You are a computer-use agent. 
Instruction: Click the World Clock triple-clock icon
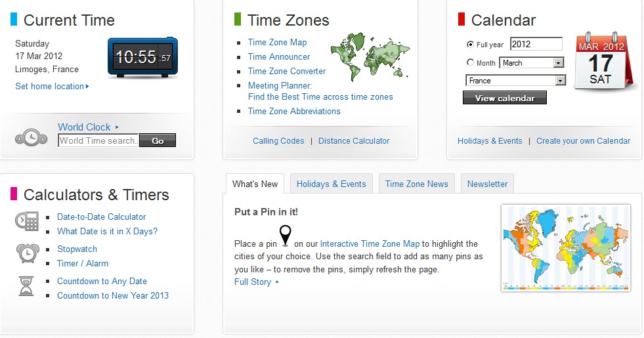[x=31, y=137]
